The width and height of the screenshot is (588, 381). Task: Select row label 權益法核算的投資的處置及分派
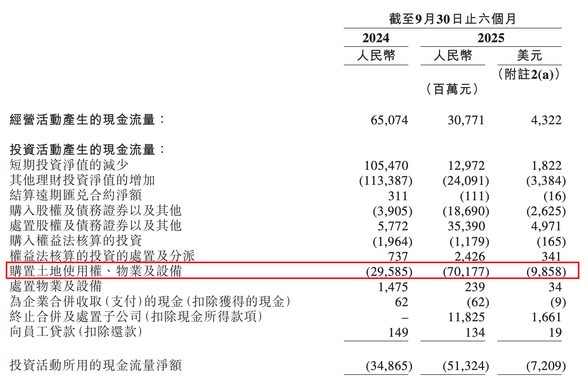point(102,256)
